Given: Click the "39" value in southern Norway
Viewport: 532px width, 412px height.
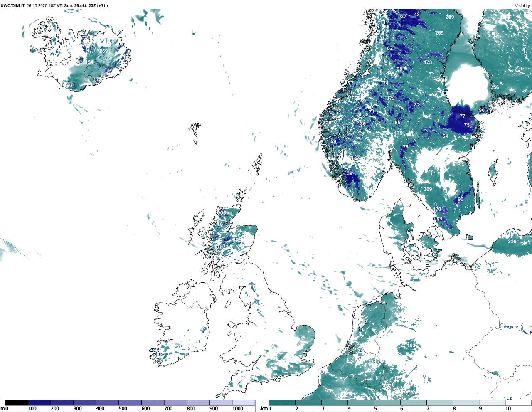Looking at the screenshot, I should click(x=350, y=173).
